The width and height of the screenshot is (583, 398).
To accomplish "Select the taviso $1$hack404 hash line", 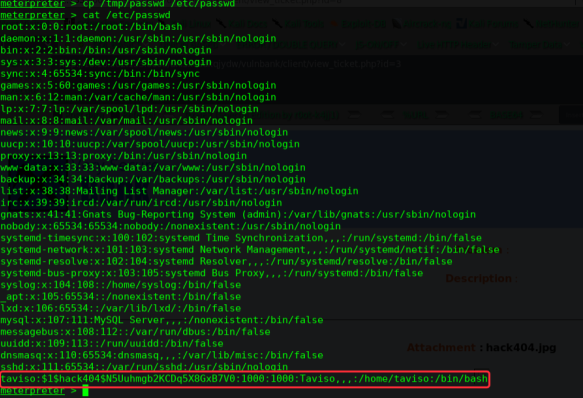I will [x=244, y=379].
